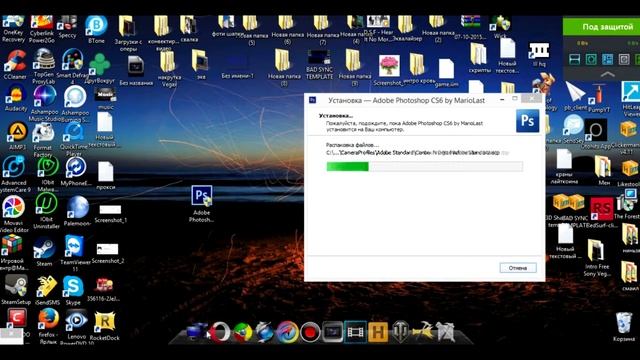This screenshot has width=640, height=360.
Task: Open the Screenshot_2 file
Action: (108, 253)
